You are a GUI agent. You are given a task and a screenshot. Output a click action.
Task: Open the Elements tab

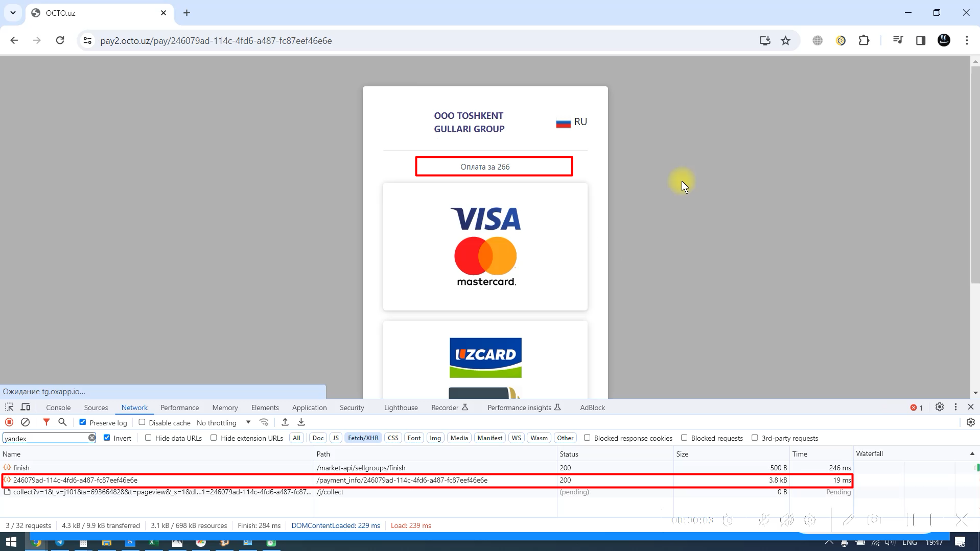pyautogui.click(x=265, y=408)
